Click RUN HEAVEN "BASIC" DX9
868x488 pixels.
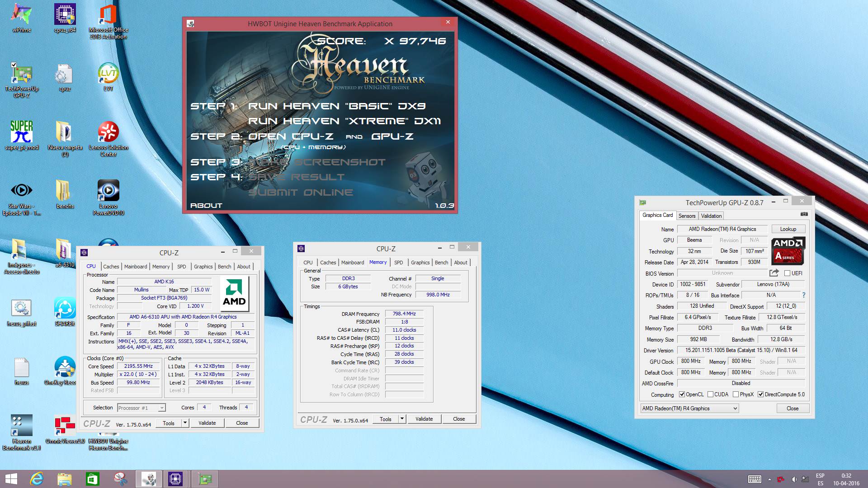coord(337,106)
